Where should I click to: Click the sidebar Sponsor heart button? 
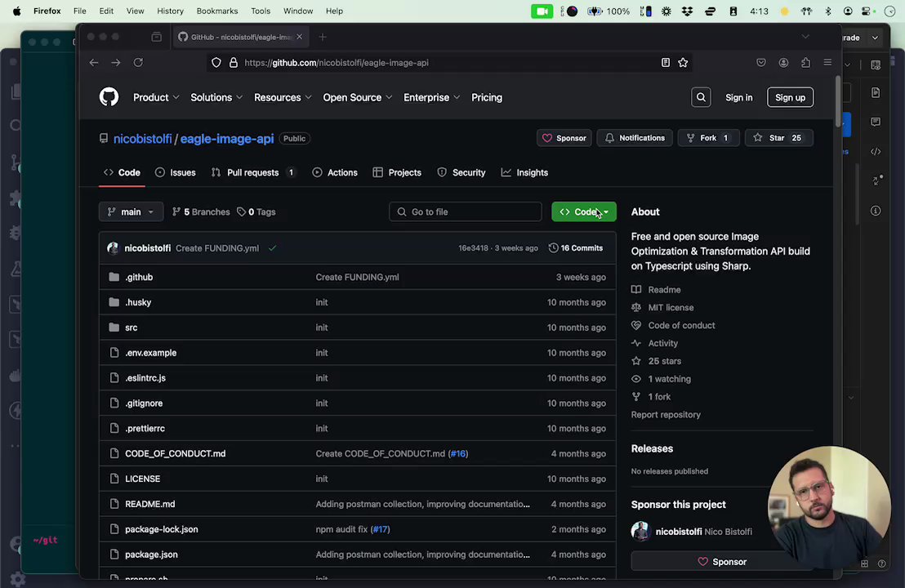pos(721,561)
